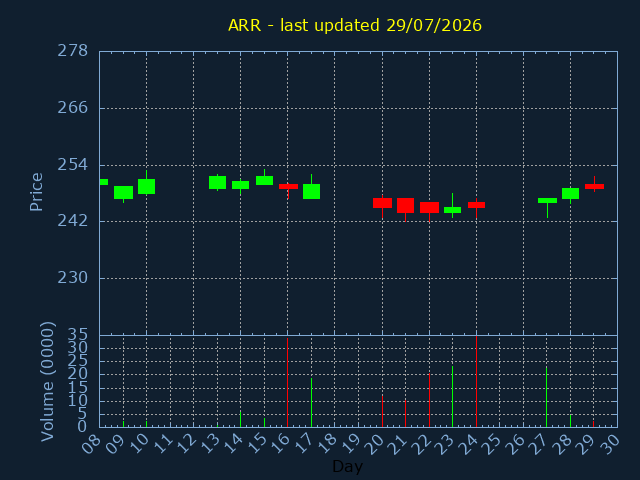Click the red volume bar on day 22
This screenshot has height=480, width=640.
tap(429, 400)
